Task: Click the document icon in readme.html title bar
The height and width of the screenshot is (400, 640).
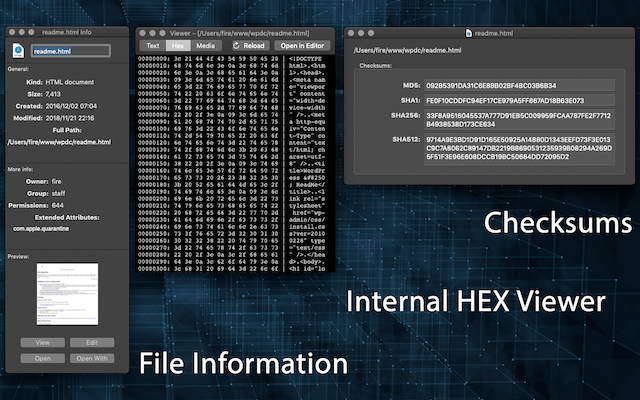Action: pos(469,33)
